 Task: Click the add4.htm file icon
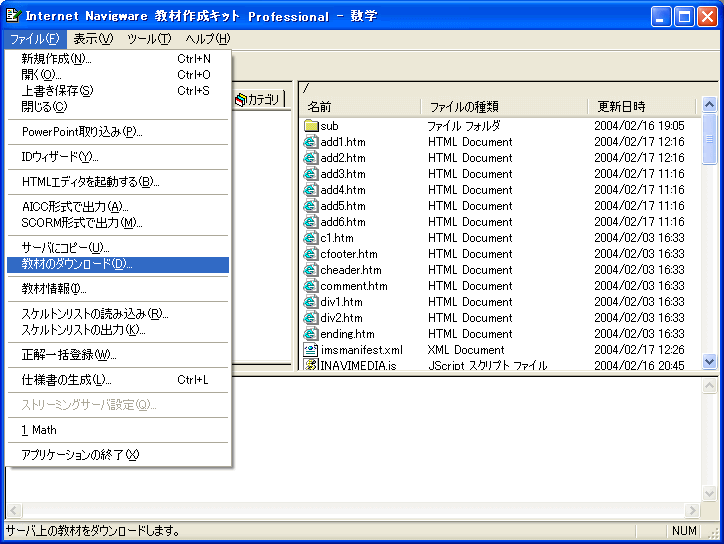pyautogui.click(x=311, y=190)
